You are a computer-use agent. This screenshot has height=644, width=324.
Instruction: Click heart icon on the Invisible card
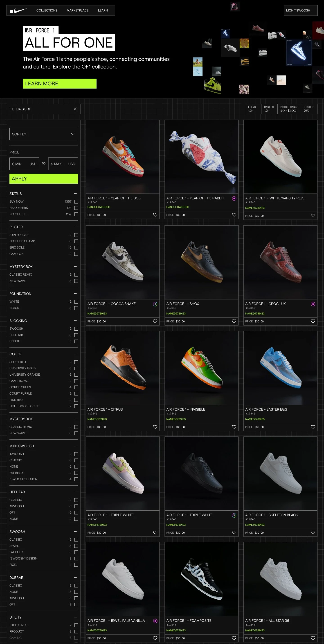(x=234, y=427)
